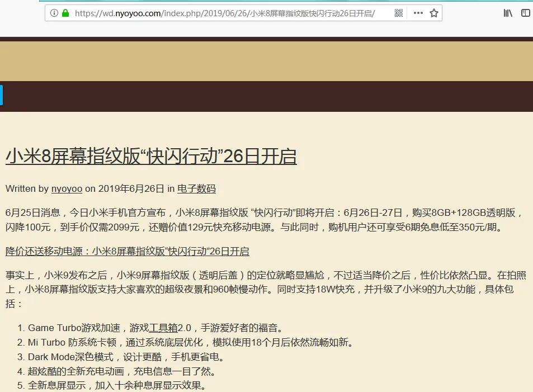View the green padlock connection security details

click(x=65, y=13)
